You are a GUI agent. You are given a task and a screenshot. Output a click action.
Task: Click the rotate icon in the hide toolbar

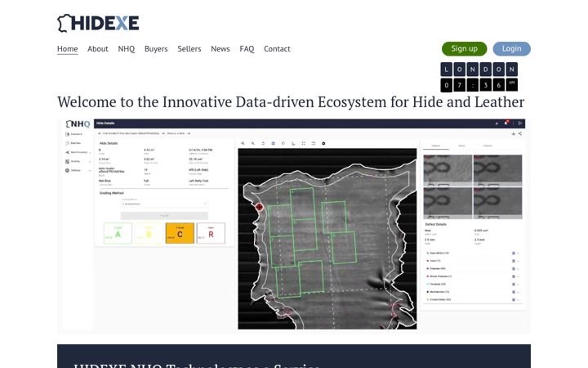click(263, 143)
